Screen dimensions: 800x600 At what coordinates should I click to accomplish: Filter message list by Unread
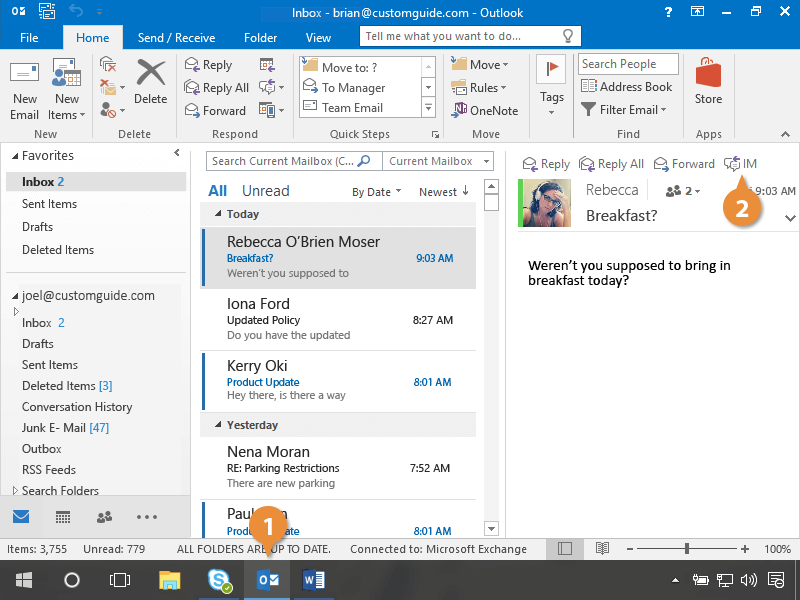pyautogui.click(x=265, y=191)
